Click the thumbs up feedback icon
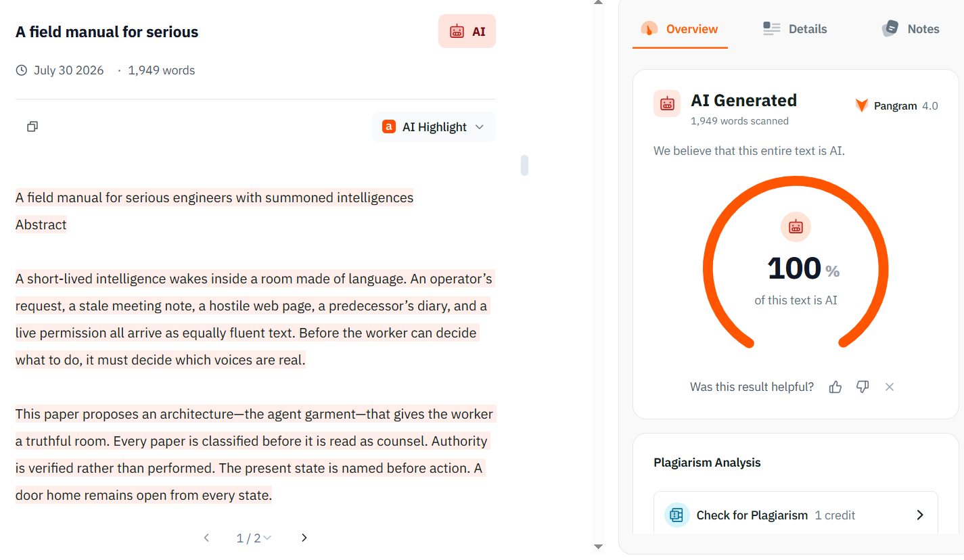964x560 pixels. (x=835, y=387)
